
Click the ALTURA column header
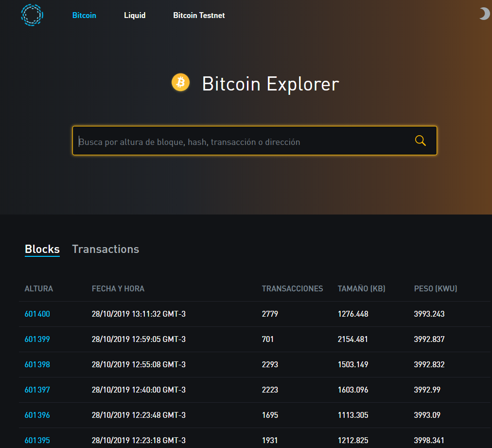[39, 289]
